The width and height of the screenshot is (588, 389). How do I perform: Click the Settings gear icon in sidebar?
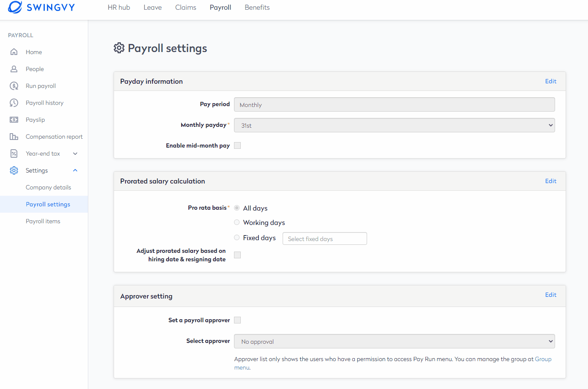14,170
